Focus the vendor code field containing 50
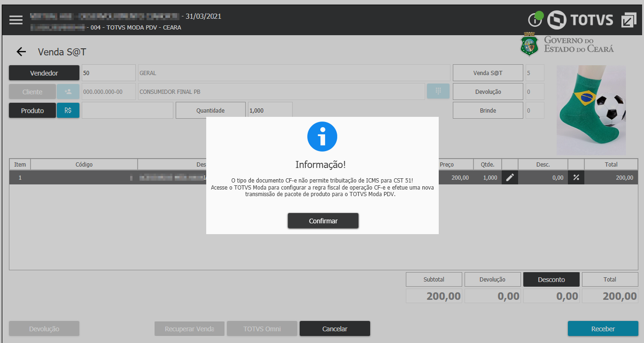Screen dimensions: 644x343 (x=109, y=73)
